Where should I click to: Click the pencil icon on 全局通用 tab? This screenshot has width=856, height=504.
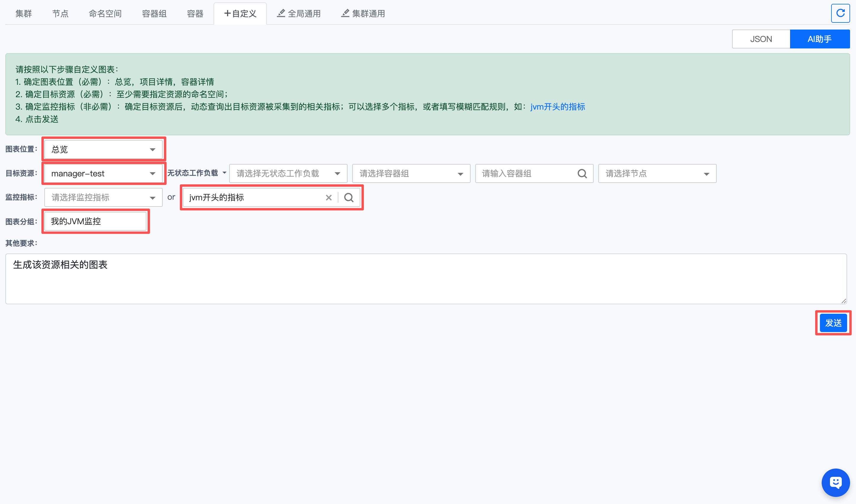point(281,13)
